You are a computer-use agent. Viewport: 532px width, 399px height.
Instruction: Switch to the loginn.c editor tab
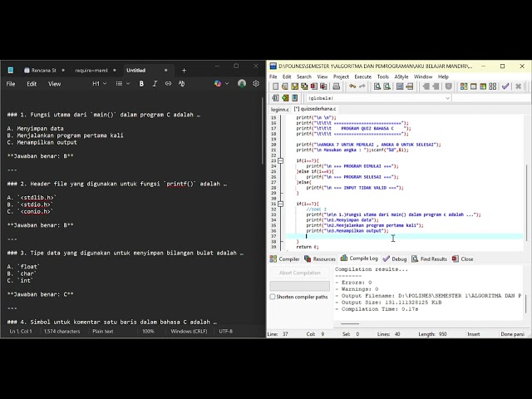280,109
